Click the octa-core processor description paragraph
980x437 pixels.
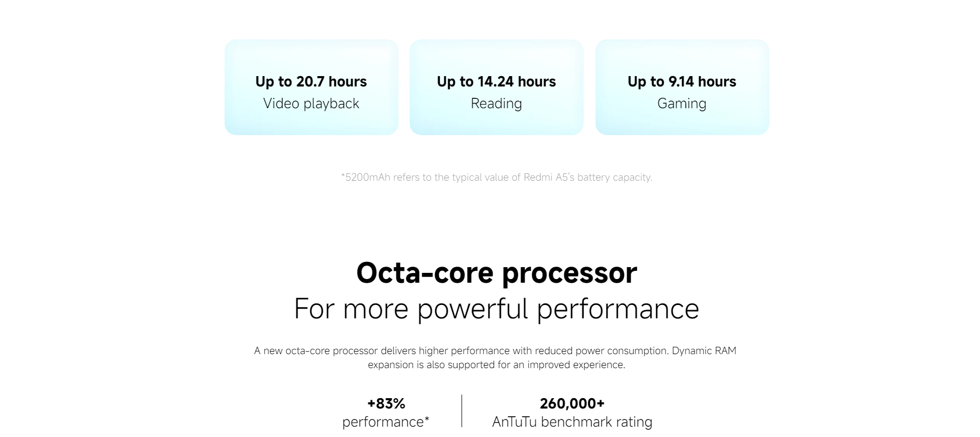[495, 357]
